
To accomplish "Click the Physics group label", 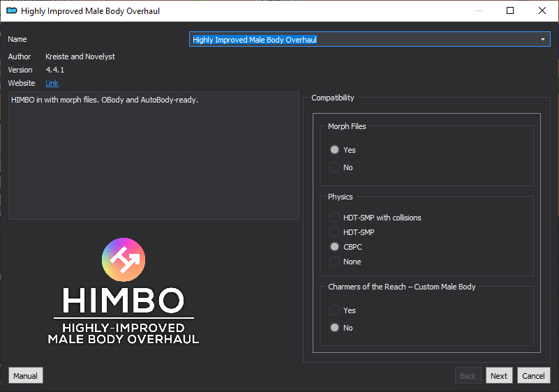I will [x=340, y=197].
